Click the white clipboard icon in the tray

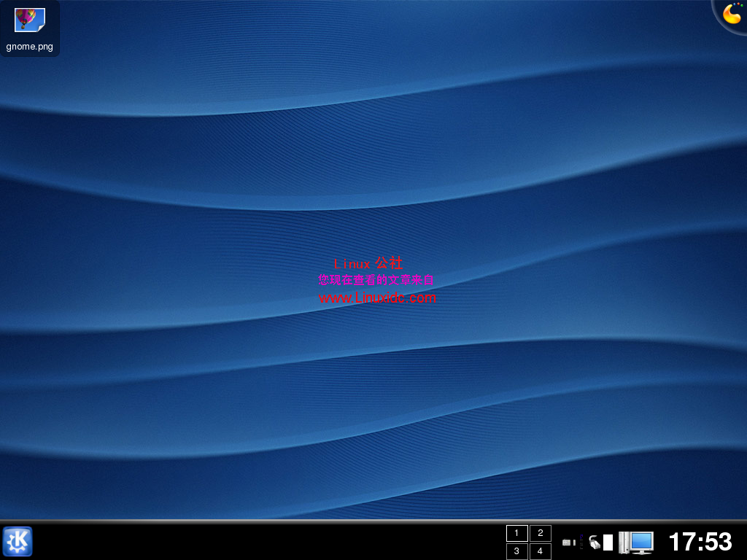point(608,542)
